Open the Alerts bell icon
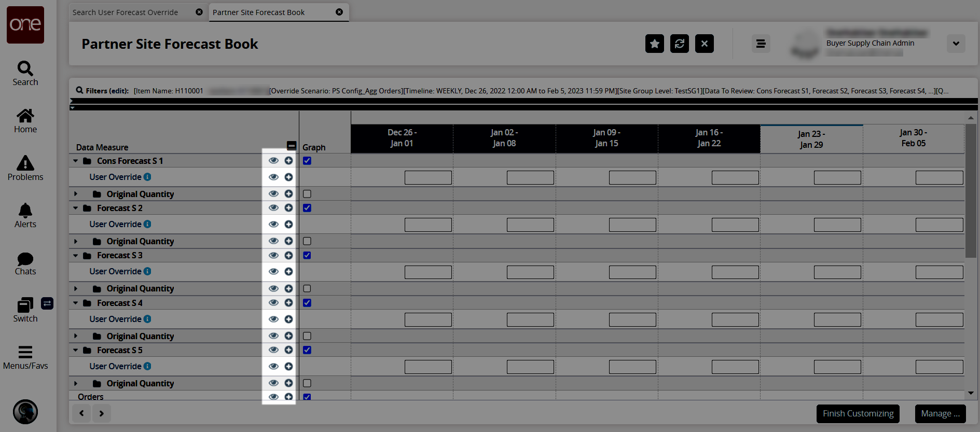 click(x=25, y=216)
